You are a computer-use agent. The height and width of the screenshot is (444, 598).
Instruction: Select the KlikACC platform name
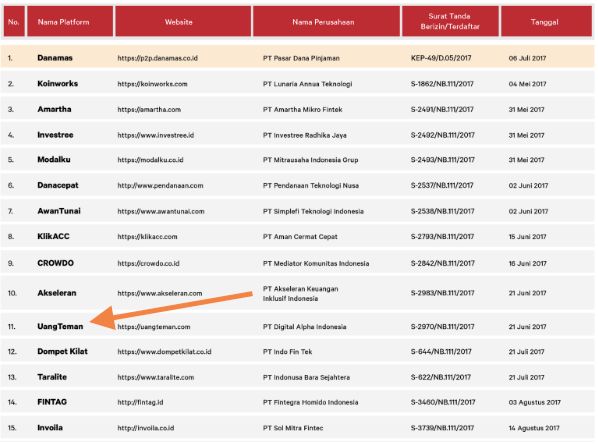pyautogui.click(x=53, y=236)
